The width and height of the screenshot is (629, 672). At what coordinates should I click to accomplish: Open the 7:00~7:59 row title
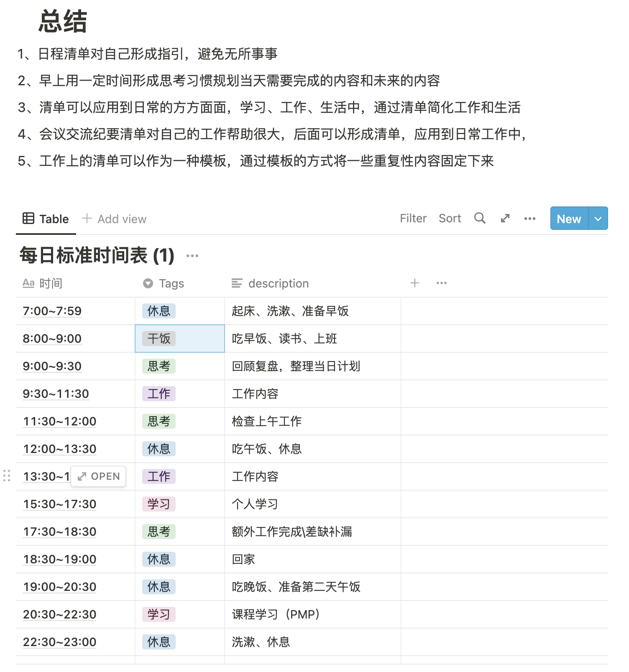pos(52,311)
